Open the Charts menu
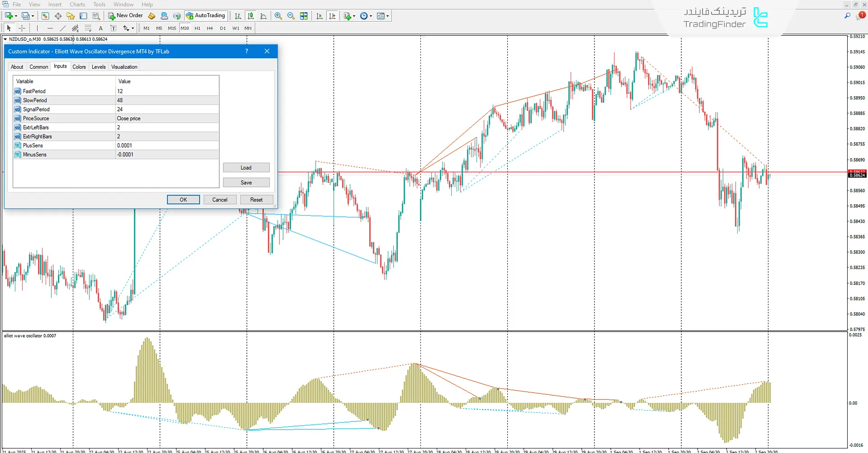 (x=77, y=4)
